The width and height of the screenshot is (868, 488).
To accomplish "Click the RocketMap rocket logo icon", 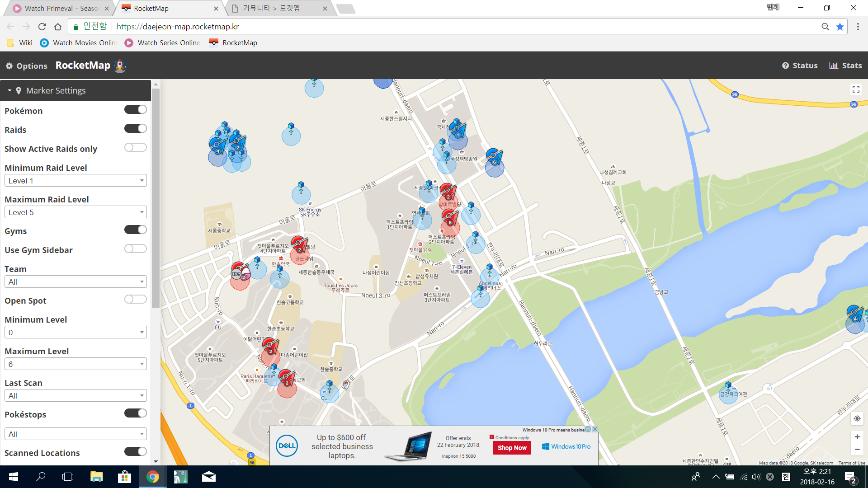I will (x=120, y=66).
